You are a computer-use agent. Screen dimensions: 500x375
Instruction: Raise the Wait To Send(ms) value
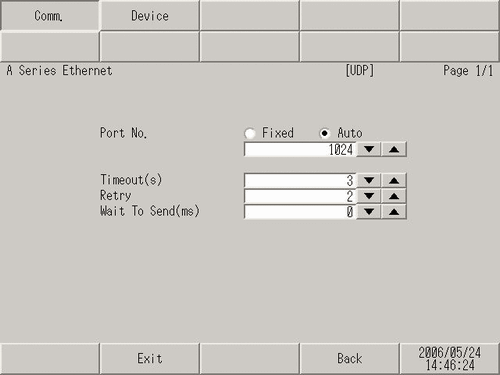point(394,212)
